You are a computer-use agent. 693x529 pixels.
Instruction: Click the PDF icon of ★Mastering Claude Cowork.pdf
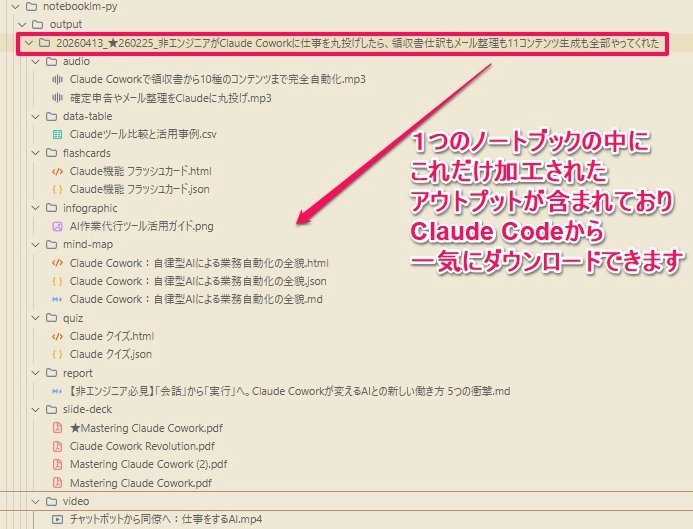tap(57, 428)
